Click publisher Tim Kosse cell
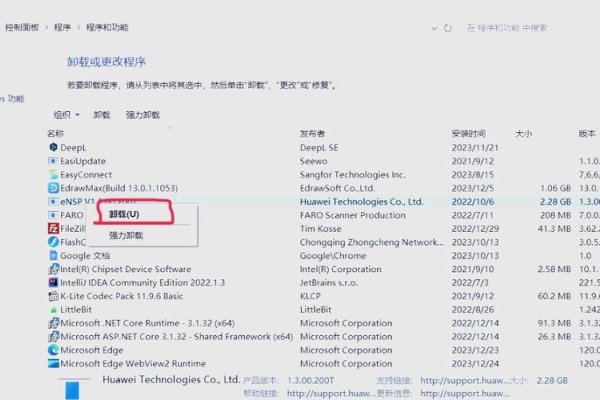Image resolution: width=600 pixels, height=400 pixels. pyautogui.click(x=320, y=229)
